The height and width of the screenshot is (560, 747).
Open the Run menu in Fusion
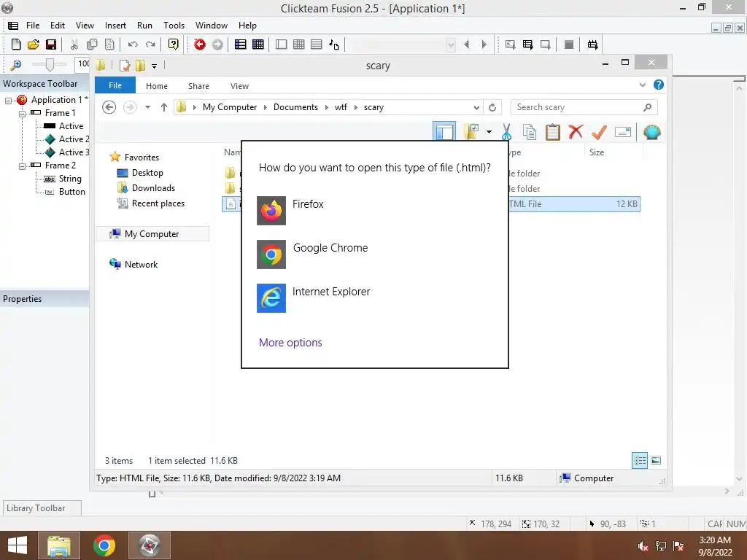coord(144,26)
